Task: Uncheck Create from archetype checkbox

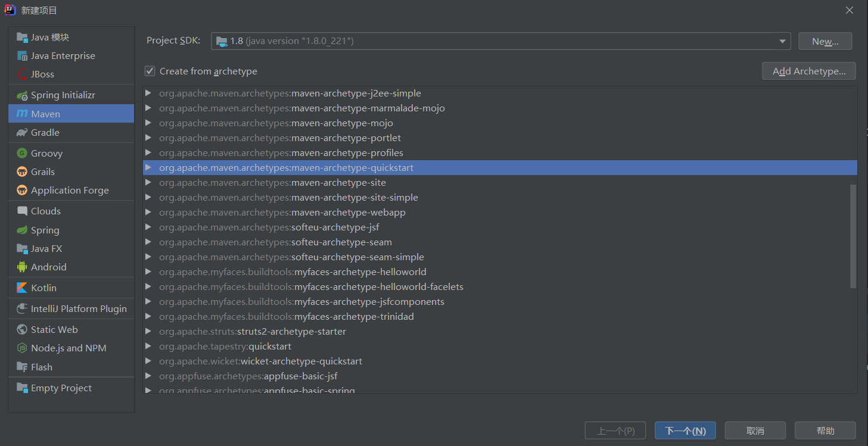Action: point(150,71)
